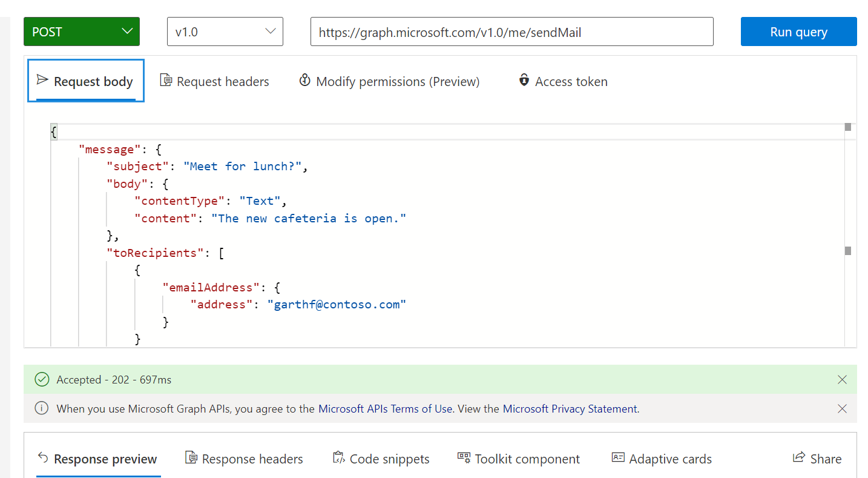Select the Request body tab

(x=85, y=81)
